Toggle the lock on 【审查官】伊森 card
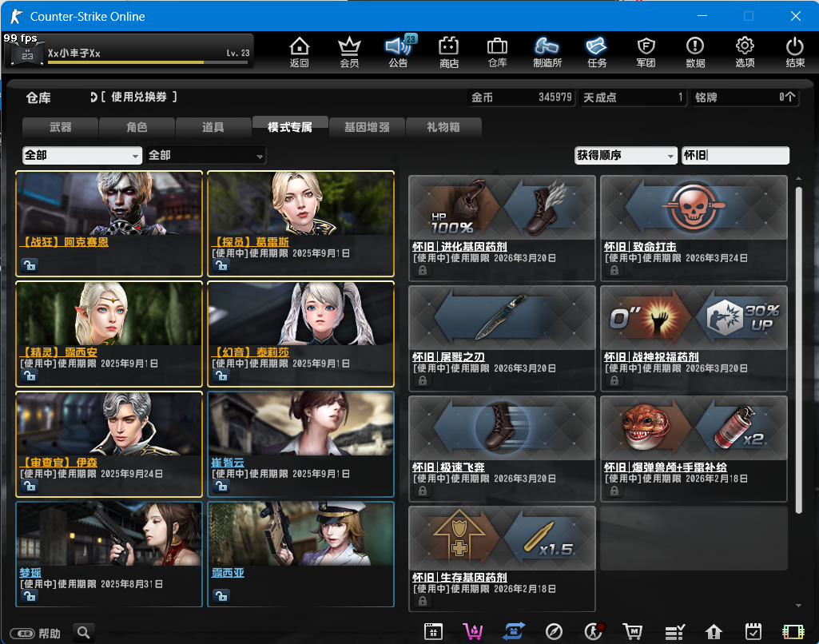The image size is (819, 644). [30, 486]
